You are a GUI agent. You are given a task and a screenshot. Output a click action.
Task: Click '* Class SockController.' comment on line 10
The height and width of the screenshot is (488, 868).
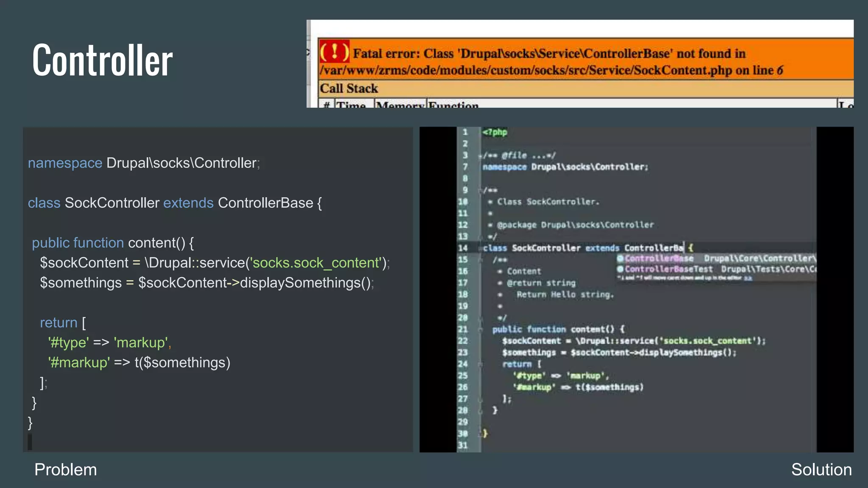click(544, 202)
